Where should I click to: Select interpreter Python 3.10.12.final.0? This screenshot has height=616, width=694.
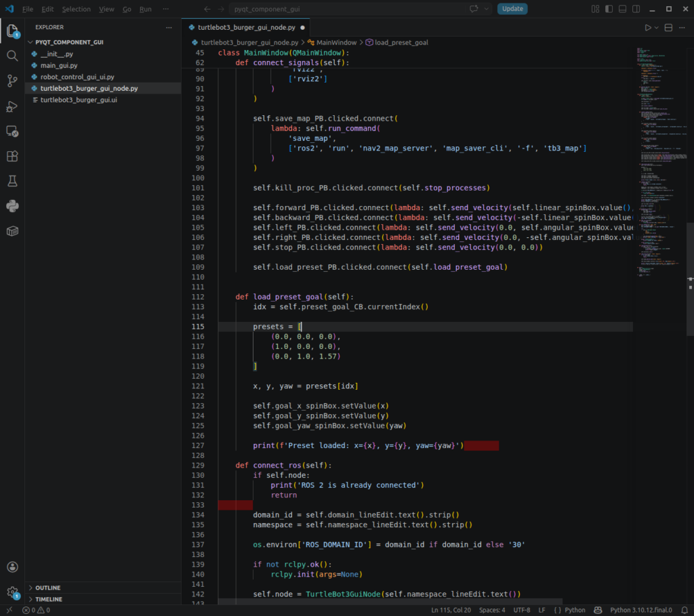point(641,610)
